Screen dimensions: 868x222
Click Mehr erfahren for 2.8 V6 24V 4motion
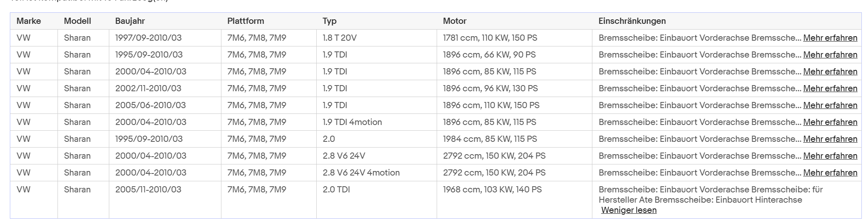click(x=830, y=173)
